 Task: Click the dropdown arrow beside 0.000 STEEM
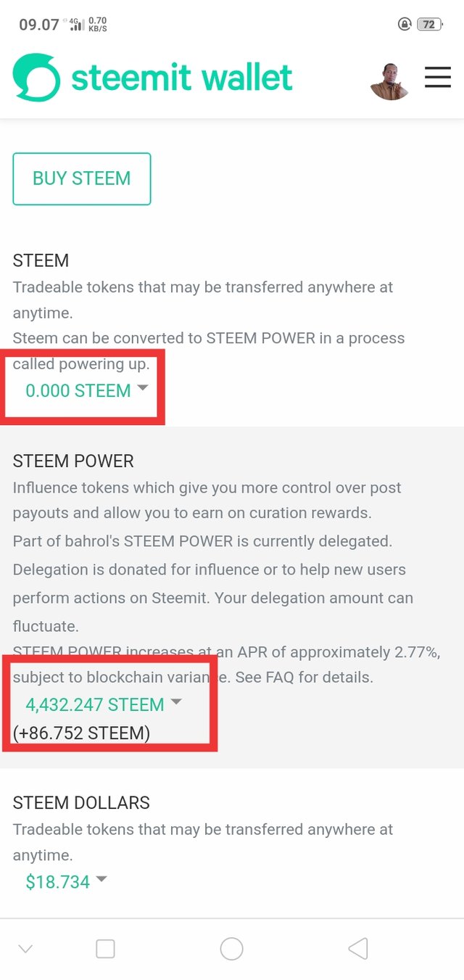[x=143, y=388]
